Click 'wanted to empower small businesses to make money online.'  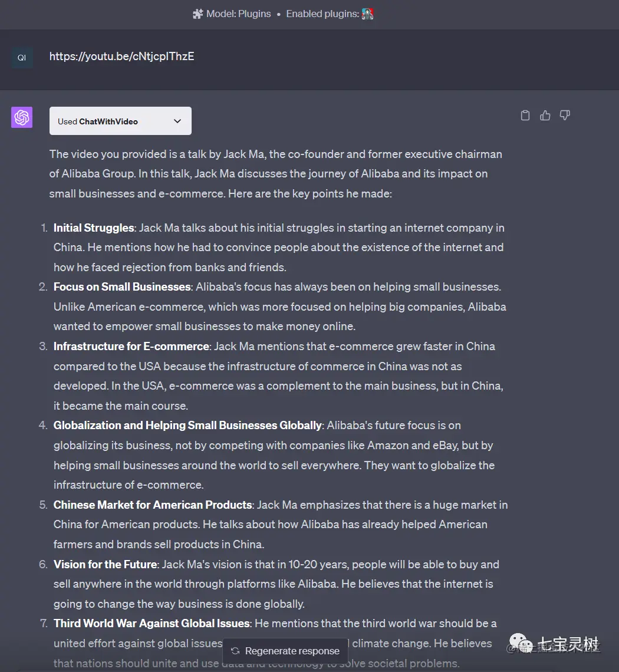(205, 327)
